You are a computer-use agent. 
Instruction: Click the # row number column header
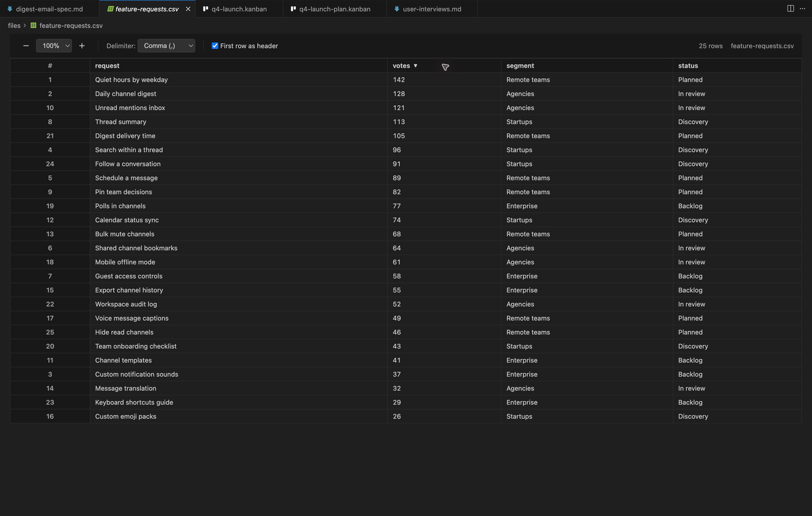coord(50,66)
